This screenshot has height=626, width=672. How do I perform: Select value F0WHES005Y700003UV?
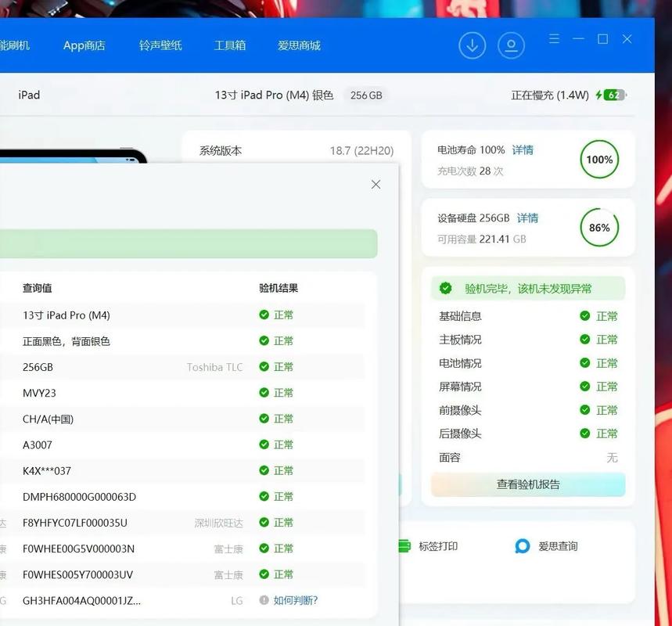click(x=77, y=574)
